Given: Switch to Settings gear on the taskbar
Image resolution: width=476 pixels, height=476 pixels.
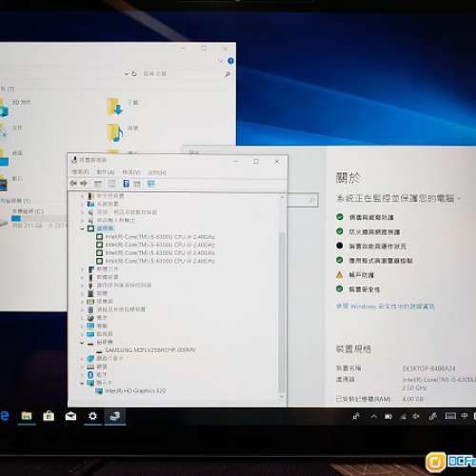Looking at the screenshot, I should 92,416.
